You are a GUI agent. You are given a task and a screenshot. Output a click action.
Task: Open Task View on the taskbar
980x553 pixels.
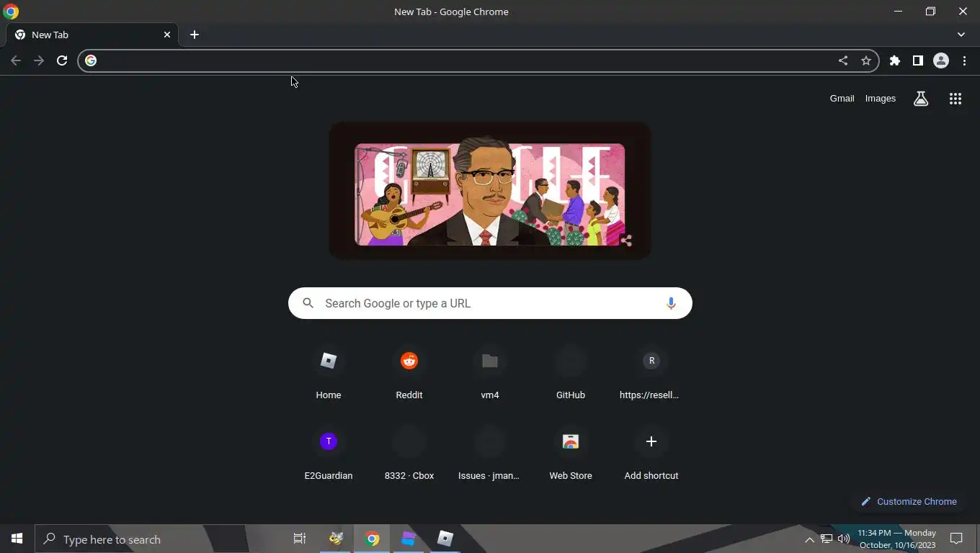tap(300, 539)
